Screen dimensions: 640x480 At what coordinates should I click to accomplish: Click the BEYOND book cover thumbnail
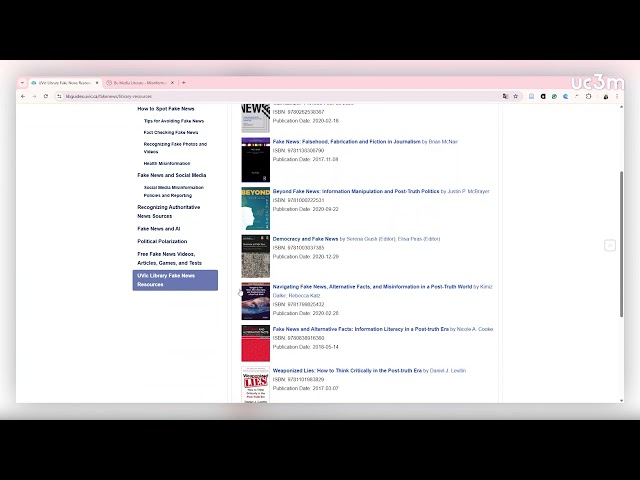point(256,209)
